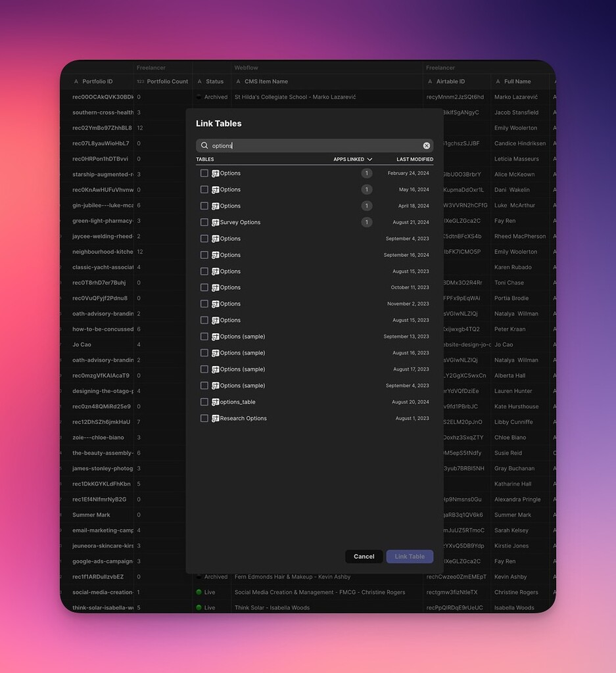Click the apps linked count badge on Survey Options

[367, 221]
